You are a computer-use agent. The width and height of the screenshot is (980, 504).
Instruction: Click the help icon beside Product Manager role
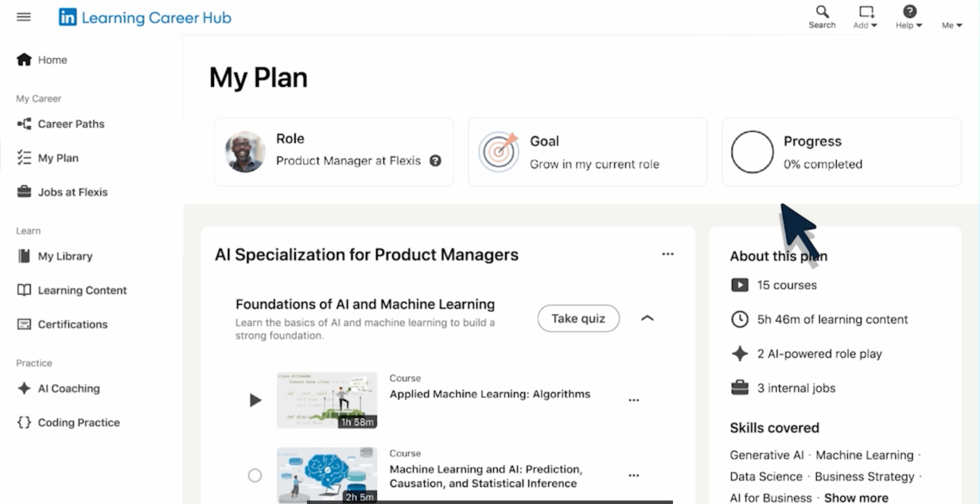point(435,161)
